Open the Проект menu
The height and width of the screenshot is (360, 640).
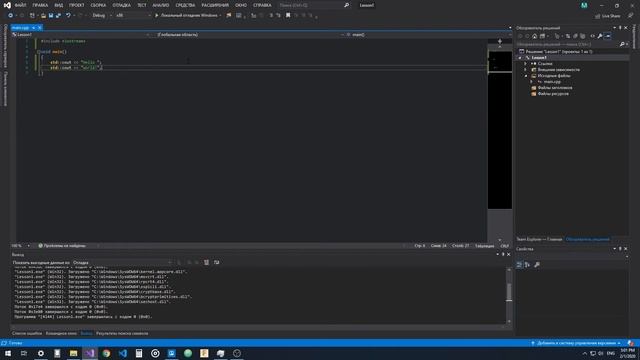(76, 5)
